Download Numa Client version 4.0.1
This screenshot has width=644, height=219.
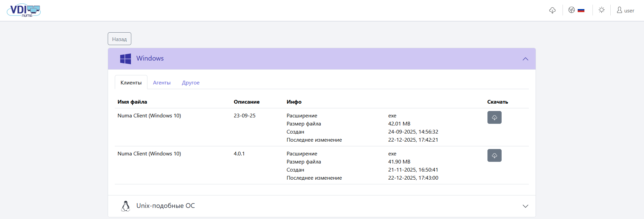[494, 155]
